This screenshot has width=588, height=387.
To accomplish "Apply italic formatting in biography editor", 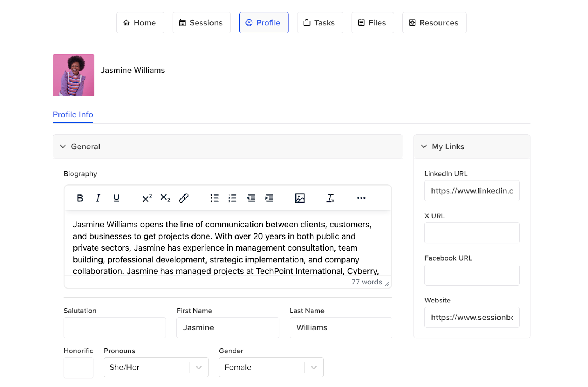I will (98, 198).
